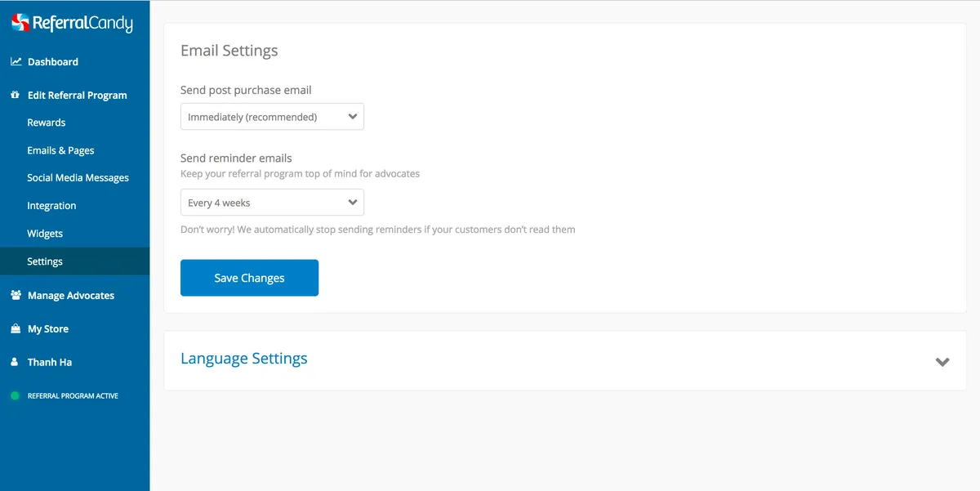Open the Rewards menu item

click(x=47, y=123)
